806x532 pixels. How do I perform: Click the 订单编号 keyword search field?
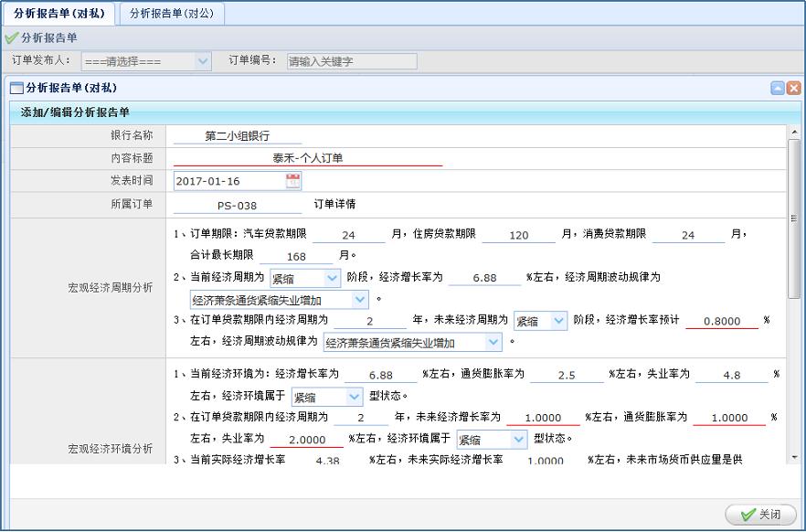(351, 61)
